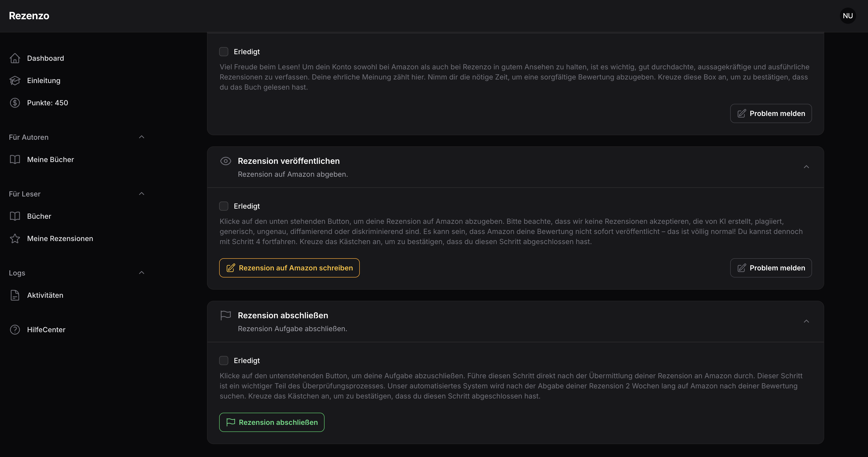The image size is (868, 457).
Task: Collapse the Logs sidebar group
Action: point(142,272)
